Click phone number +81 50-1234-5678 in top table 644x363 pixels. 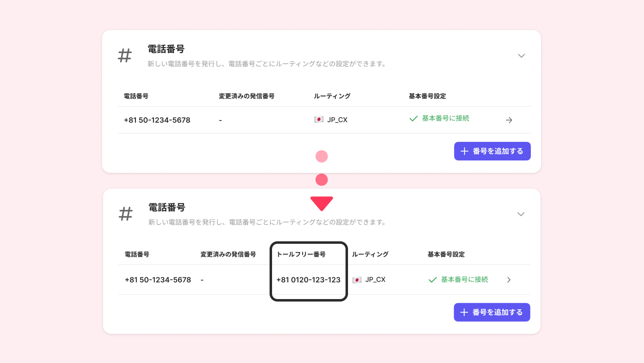(157, 120)
